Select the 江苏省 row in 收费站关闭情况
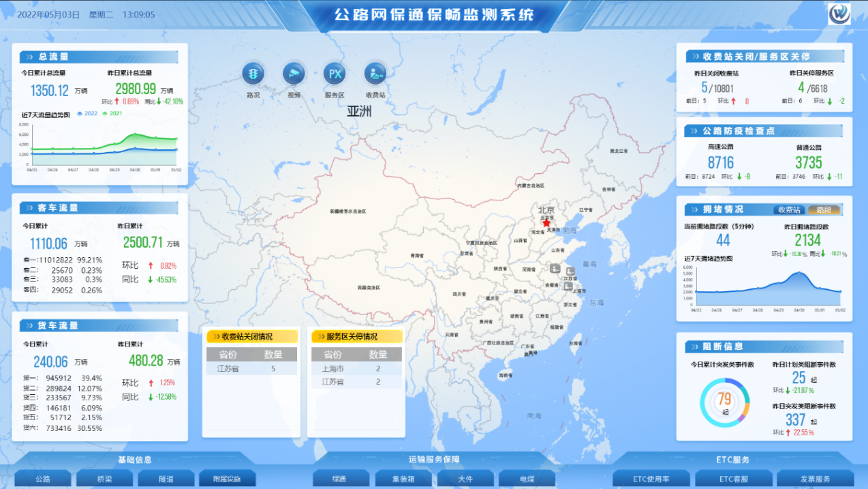The width and height of the screenshot is (868, 489). [251, 369]
